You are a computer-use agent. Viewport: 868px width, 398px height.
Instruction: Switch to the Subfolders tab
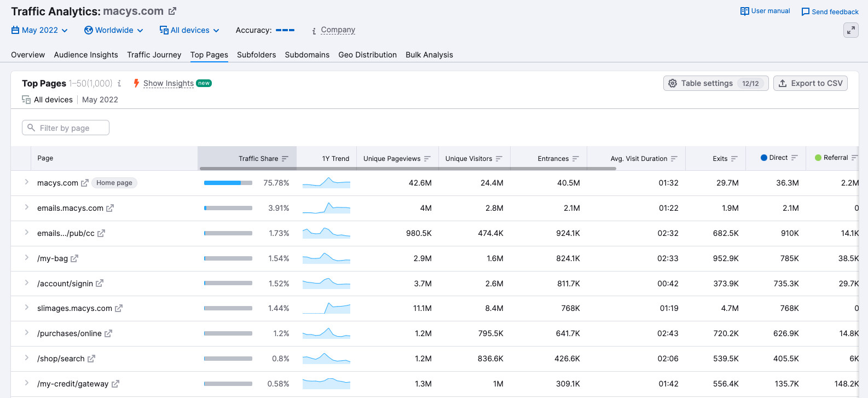click(257, 55)
